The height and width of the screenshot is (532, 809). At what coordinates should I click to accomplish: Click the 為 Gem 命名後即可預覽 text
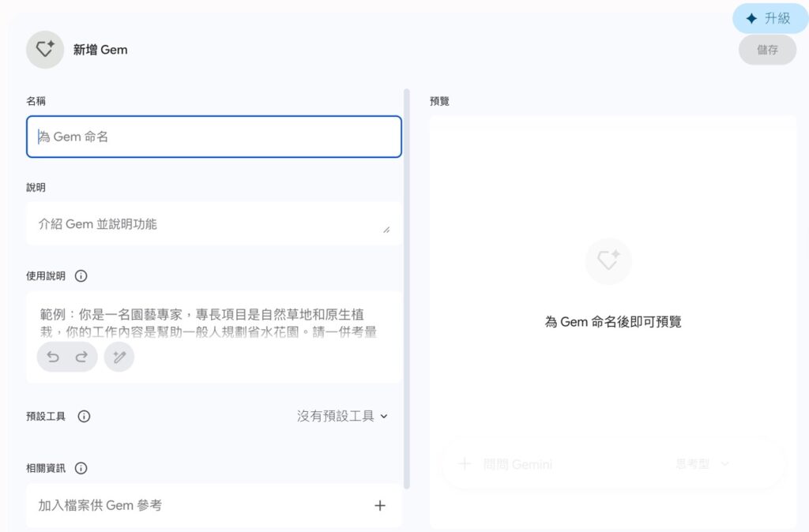pos(613,322)
